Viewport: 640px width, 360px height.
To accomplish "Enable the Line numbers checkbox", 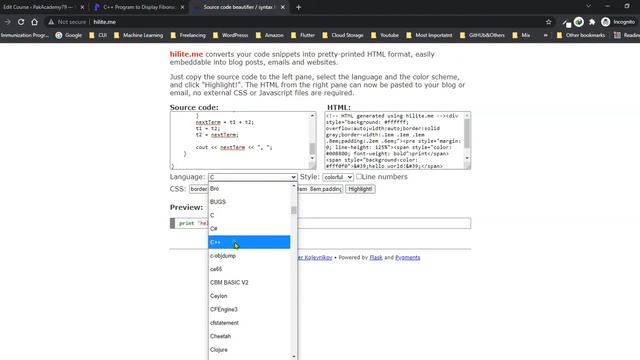I will pos(359,176).
